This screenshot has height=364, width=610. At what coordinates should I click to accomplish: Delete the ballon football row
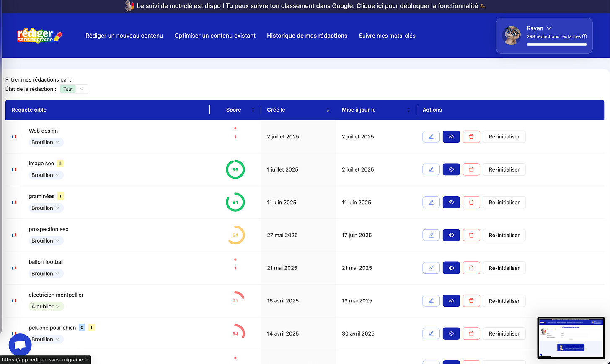coord(471,268)
